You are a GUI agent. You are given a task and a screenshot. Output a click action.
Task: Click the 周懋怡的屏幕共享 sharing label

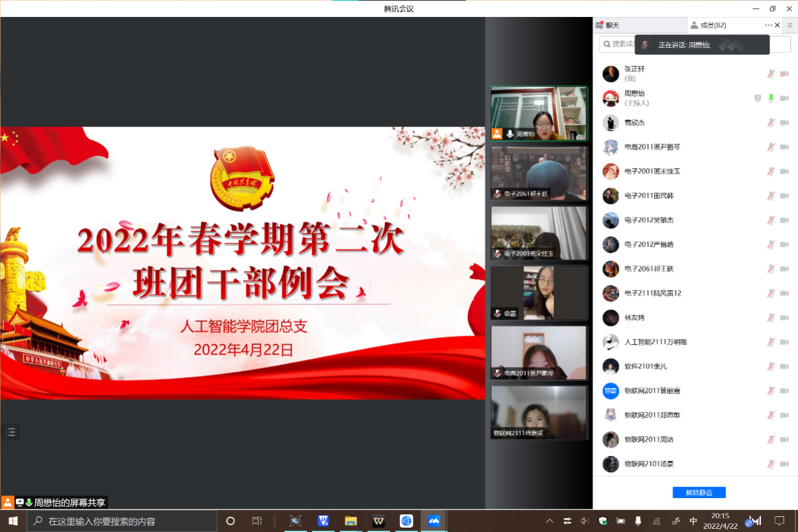point(69,502)
